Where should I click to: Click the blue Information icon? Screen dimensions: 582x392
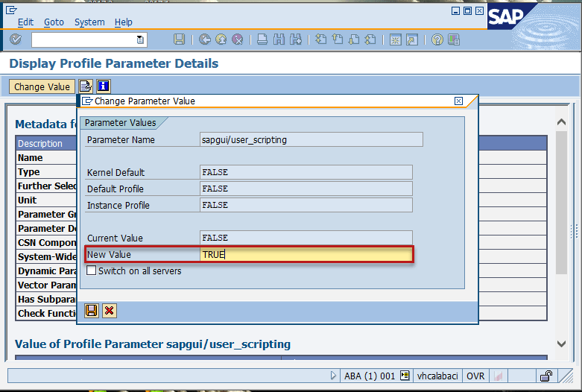103,86
